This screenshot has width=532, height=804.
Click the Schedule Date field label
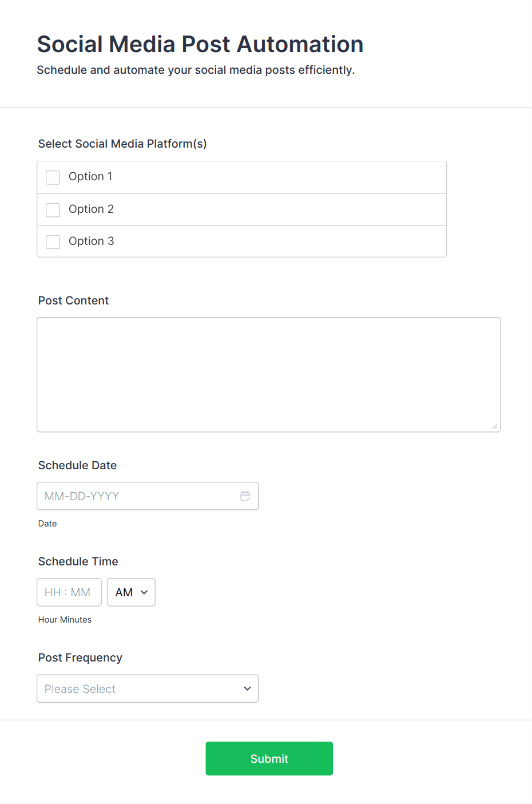point(77,466)
